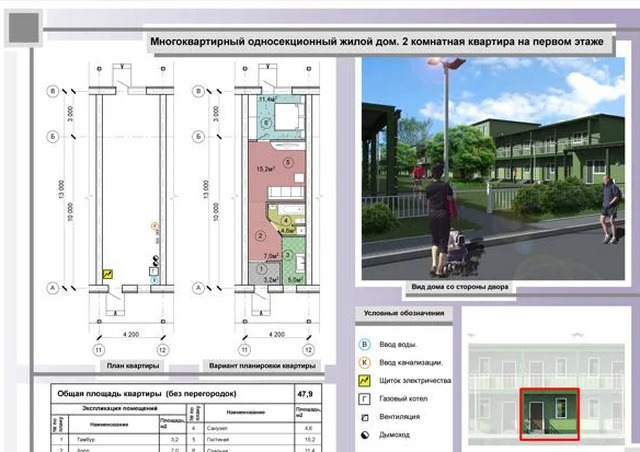Click the yellow electricity panel legend icon
The image size is (640, 452).
[x=364, y=381]
